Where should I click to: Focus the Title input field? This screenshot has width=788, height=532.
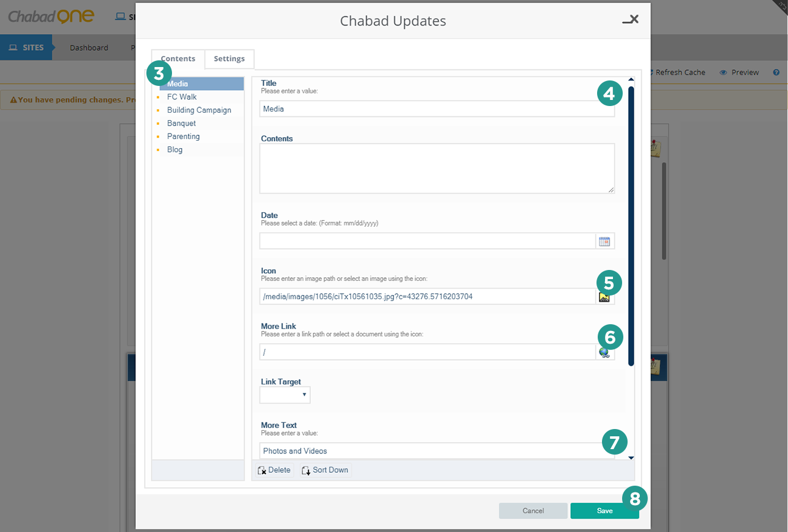[x=437, y=108]
